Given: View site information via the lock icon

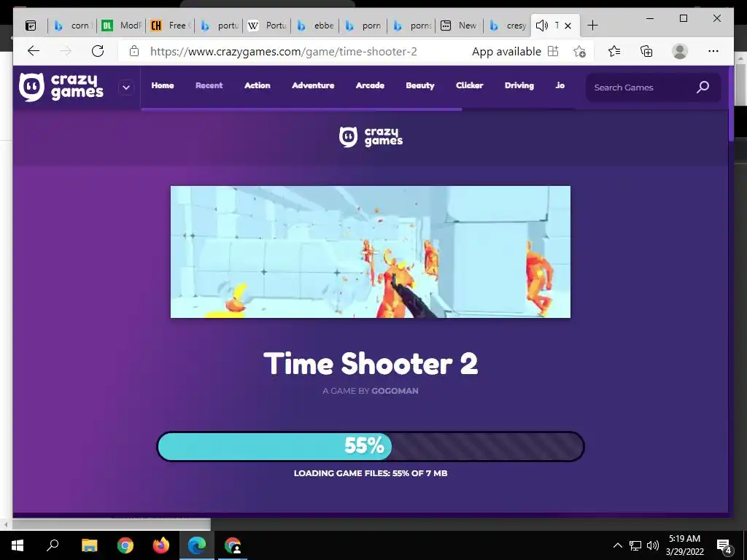Looking at the screenshot, I should click(x=134, y=51).
